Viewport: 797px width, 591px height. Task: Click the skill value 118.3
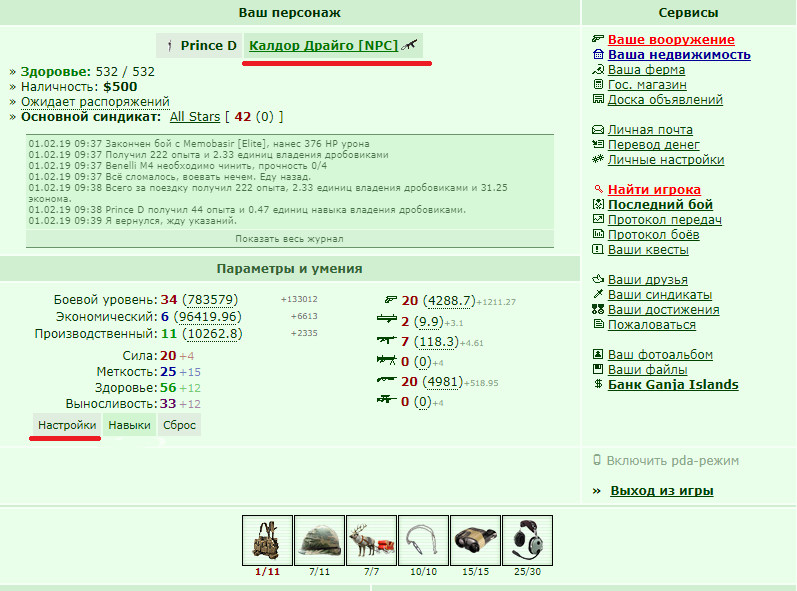437,341
